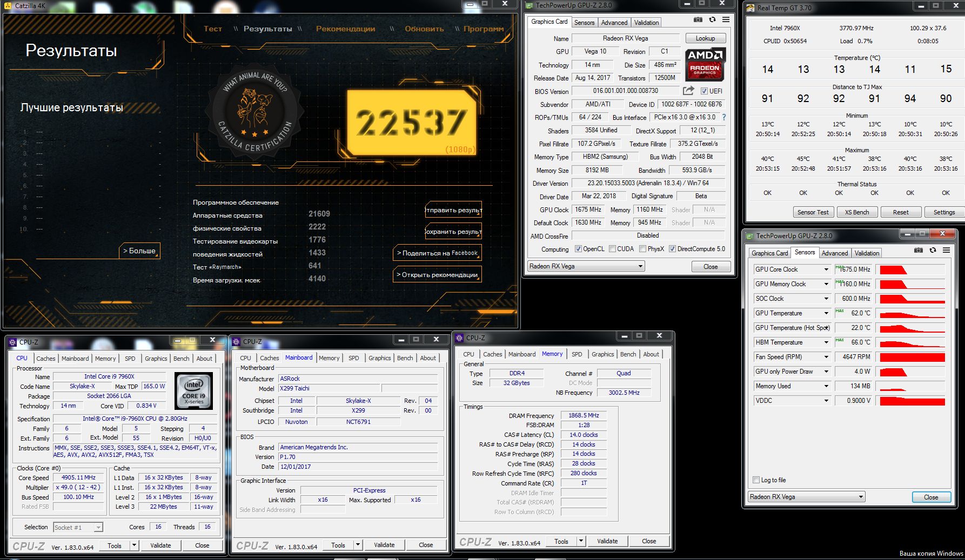Click Validate button in CPU-Z Memory window
Screen dimensions: 965x560
[x=607, y=541]
